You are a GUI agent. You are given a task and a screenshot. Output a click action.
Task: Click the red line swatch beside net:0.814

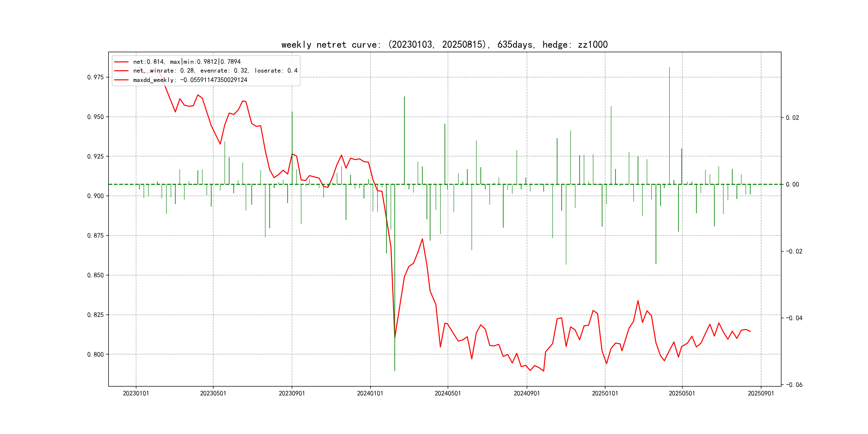[121, 62]
